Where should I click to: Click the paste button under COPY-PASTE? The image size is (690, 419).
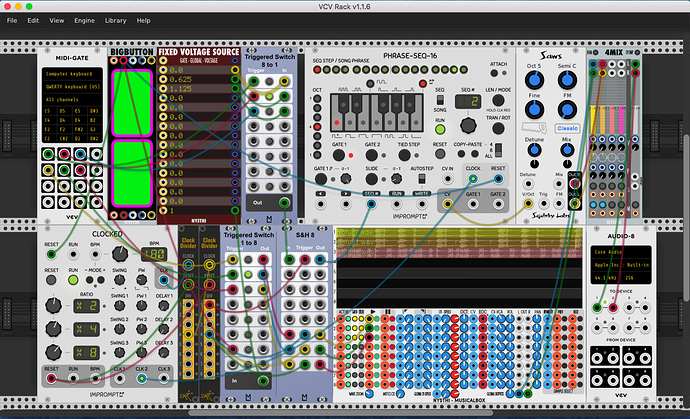[x=475, y=154]
